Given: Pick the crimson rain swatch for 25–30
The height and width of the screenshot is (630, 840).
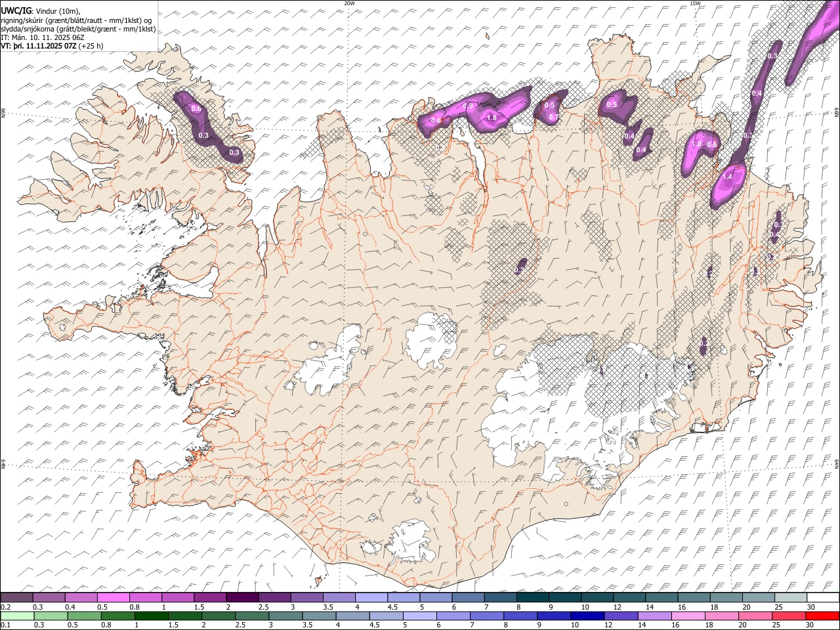Looking at the screenshot, I should [x=789, y=616].
